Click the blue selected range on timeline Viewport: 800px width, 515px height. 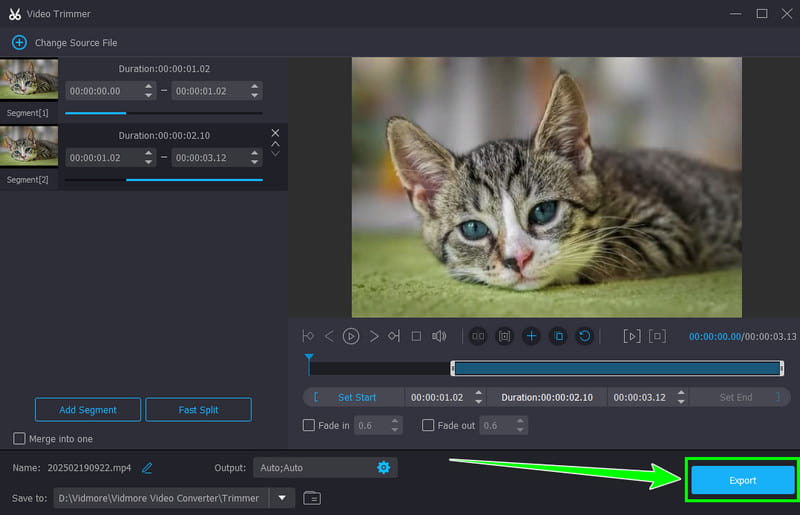(617, 368)
